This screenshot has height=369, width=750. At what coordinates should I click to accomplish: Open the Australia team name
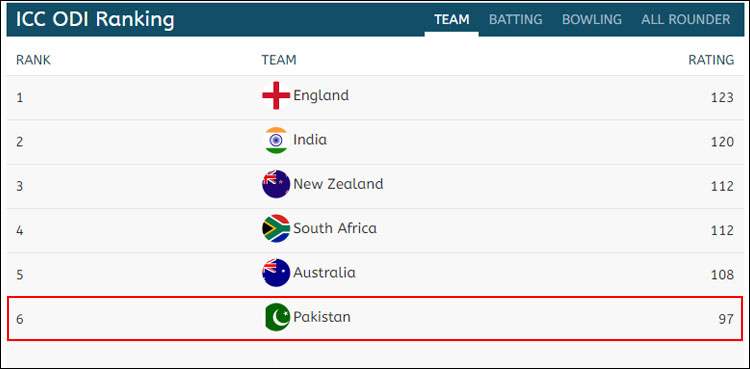tap(324, 273)
